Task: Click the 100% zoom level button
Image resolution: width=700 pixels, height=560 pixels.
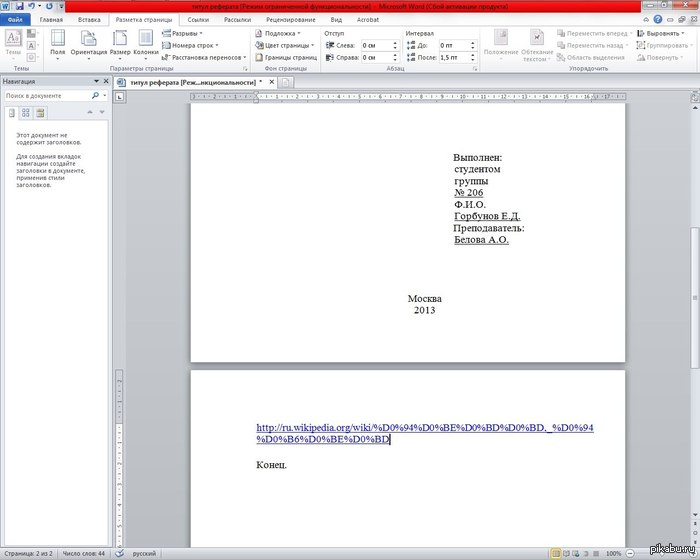Action: point(614,554)
